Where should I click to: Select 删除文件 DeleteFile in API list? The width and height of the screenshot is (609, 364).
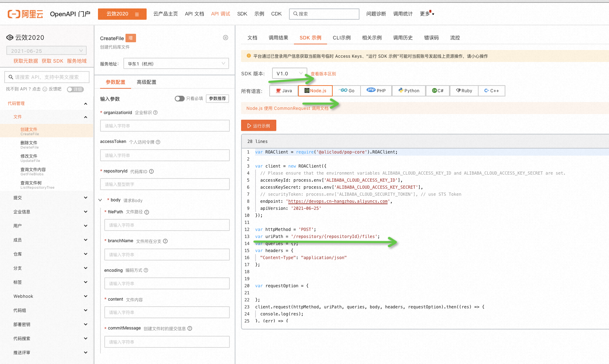pyautogui.click(x=47, y=145)
